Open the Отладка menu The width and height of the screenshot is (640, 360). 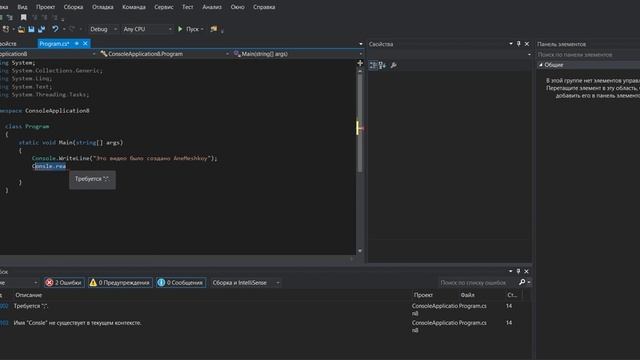point(102,7)
